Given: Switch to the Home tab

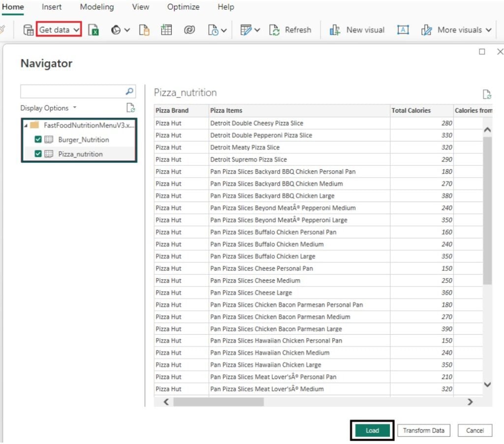Looking at the screenshot, I should click(x=13, y=7).
